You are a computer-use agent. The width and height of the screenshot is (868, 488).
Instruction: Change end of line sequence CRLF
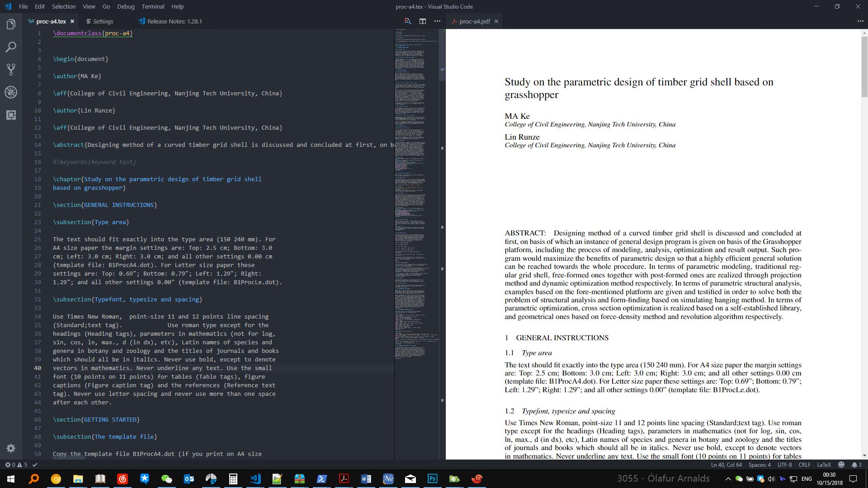pyautogui.click(x=804, y=465)
